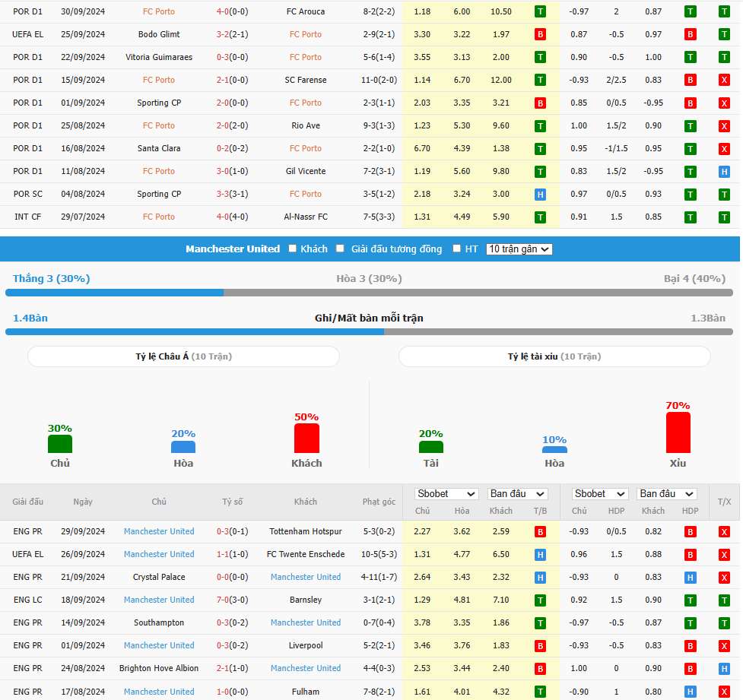Click red B result badge in Bodo Glimt row
The height and width of the screenshot is (700, 743).
click(540, 34)
